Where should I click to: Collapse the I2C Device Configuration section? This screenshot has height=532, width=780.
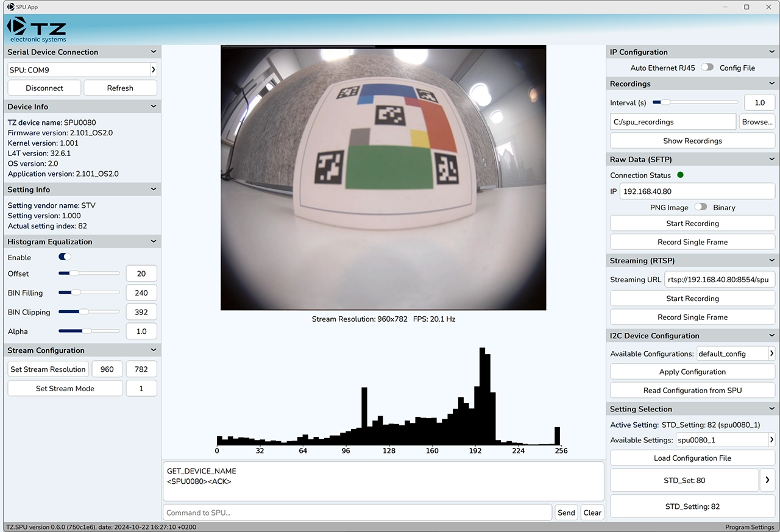click(x=772, y=336)
